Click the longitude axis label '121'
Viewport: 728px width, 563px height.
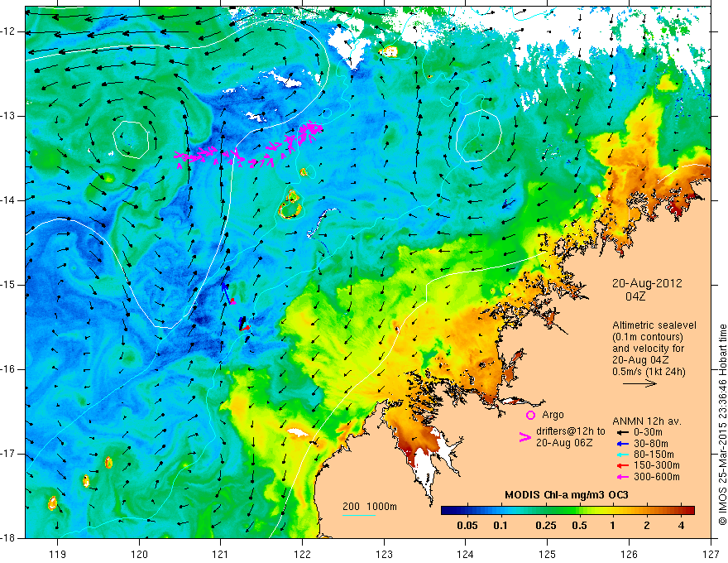click(221, 554)
